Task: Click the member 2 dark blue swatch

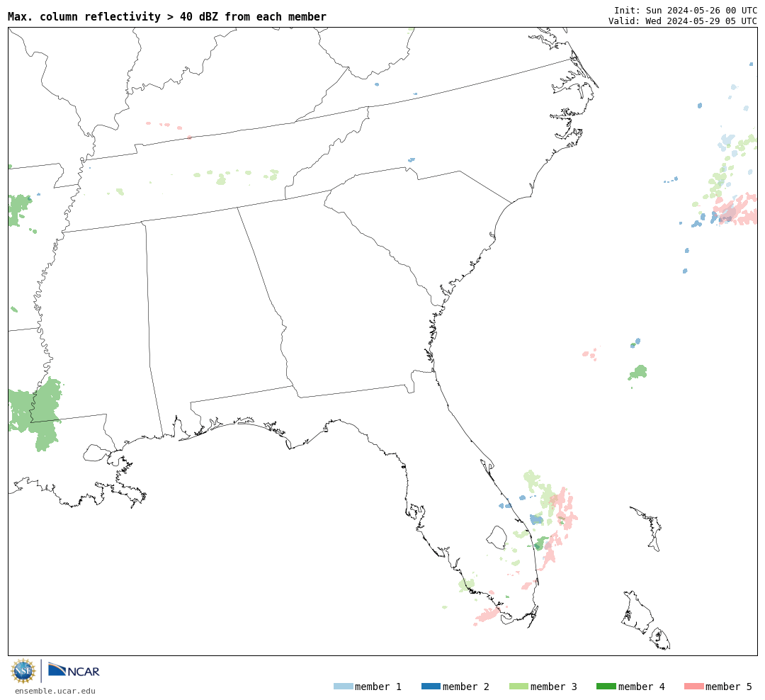Action: (x=431, y=687)
